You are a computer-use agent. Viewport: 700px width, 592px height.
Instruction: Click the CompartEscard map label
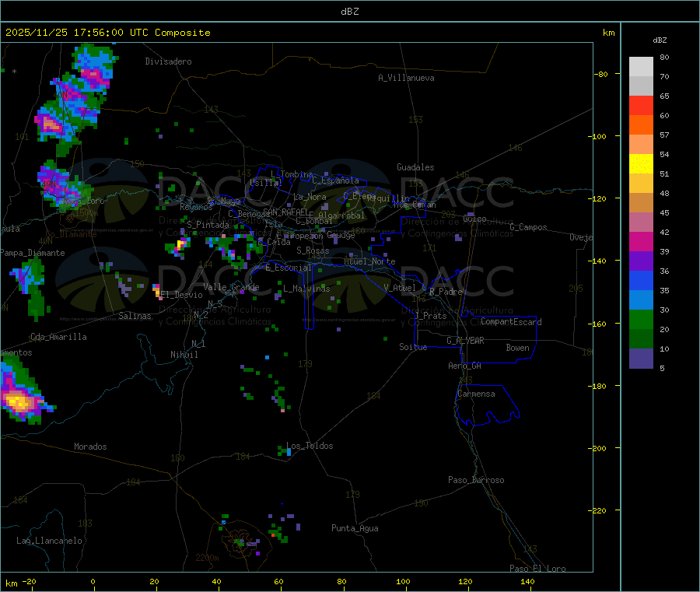pos(511,321)
